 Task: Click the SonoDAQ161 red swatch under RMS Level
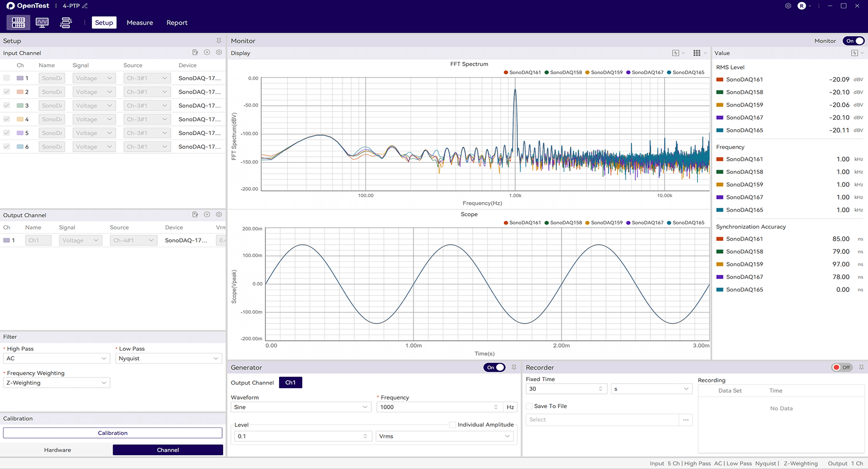(720, 80)
